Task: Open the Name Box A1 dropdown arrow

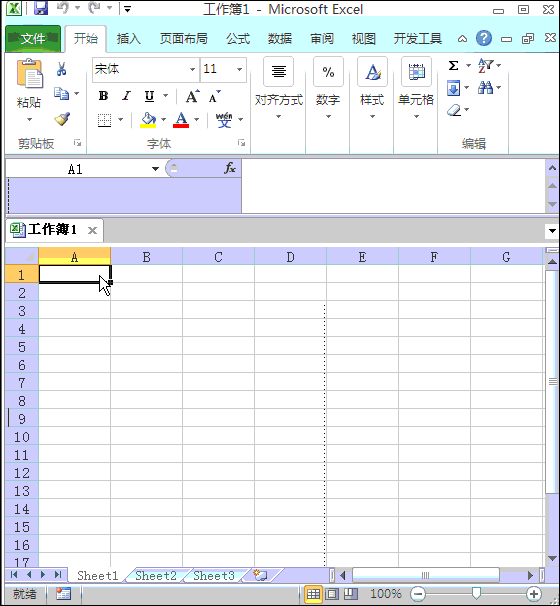Action: coord(155,169)
